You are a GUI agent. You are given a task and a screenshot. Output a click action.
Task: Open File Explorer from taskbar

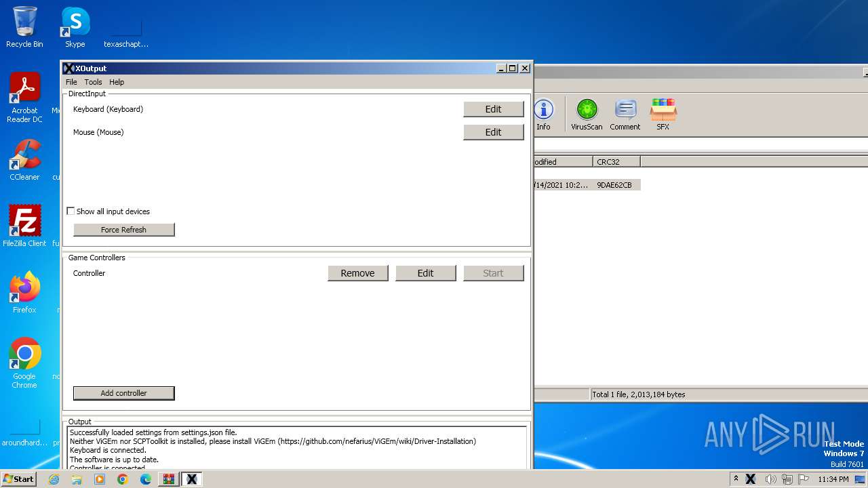pyautogui.click(x=77, y=479)
